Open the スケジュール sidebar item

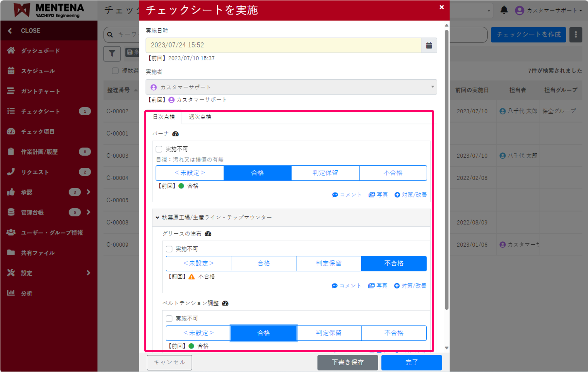37,71
